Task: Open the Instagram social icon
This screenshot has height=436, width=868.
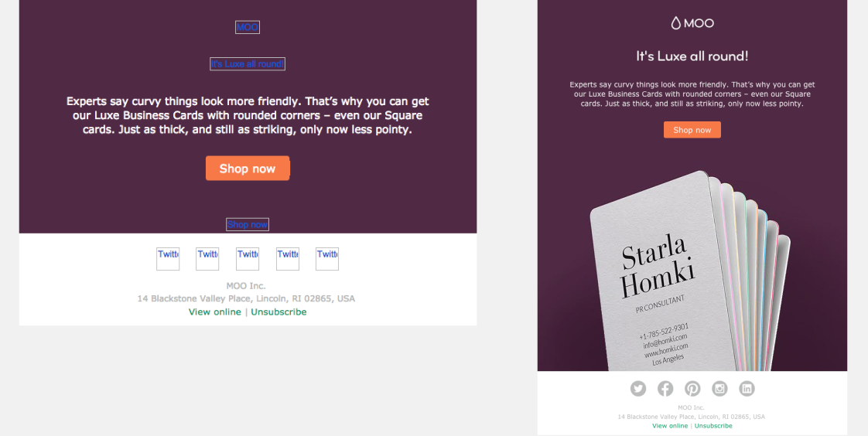Action: click(719, 389)
